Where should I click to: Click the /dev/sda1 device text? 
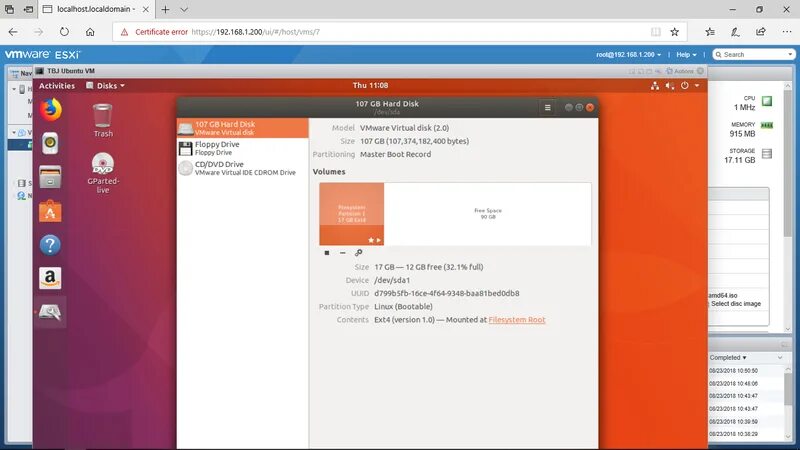pyautogui.click(x=392, y=280)
